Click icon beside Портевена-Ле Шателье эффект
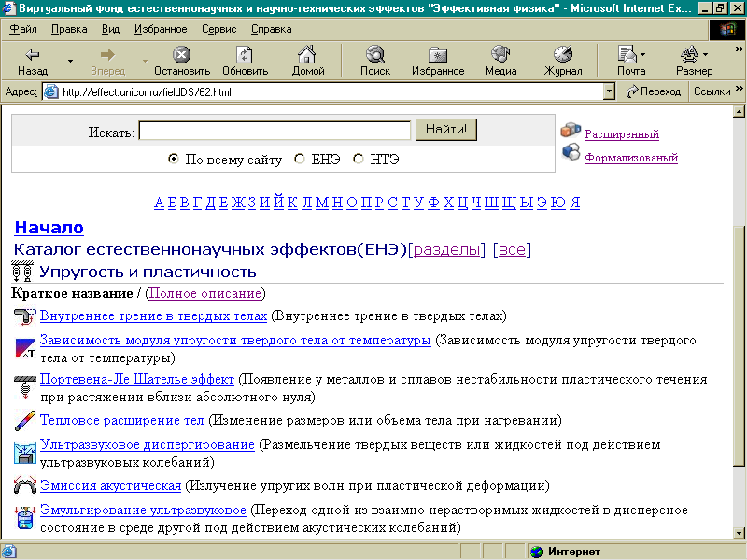Screen dimensions: 747x560 pos(25,386)
